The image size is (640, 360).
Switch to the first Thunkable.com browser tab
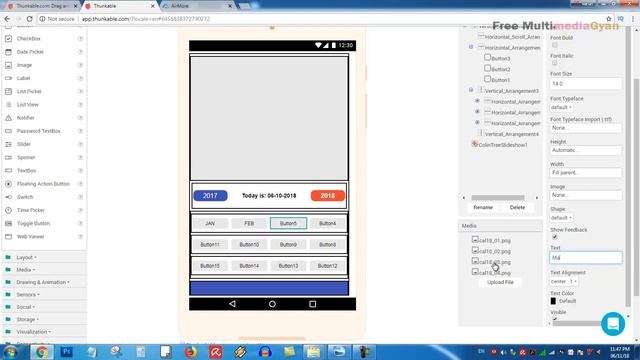pyautogui.click(x=41, y=6)
